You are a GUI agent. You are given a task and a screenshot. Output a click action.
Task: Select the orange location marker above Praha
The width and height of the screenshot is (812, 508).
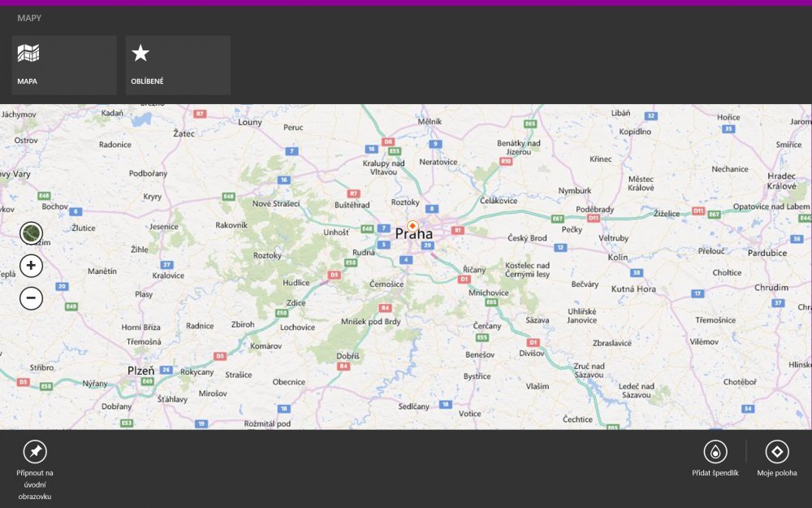click(412, 225)
